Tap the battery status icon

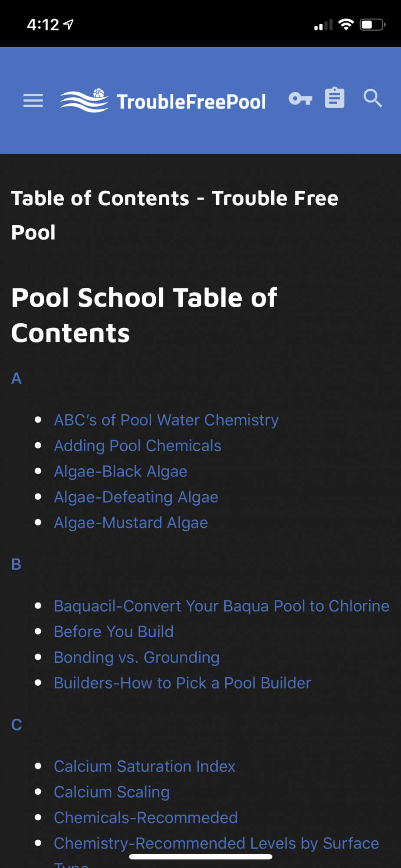tap(372, 25)
